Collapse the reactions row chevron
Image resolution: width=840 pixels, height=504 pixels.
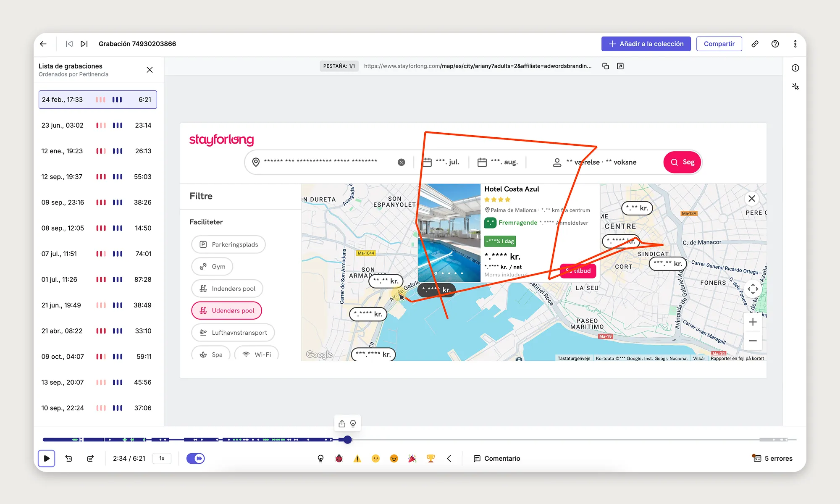(449, 458)
